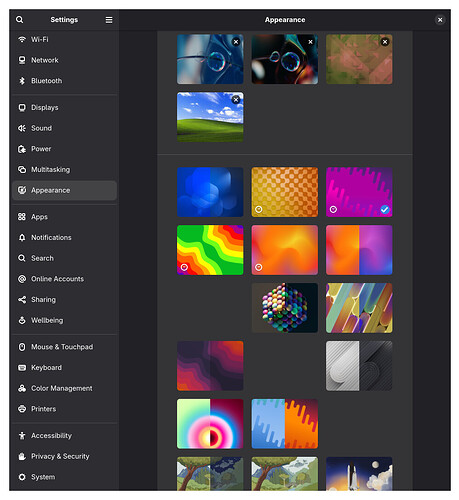Image resolution: width=459 pixels, height=500 pixels.
Task: Select the concentric glowing rings wallpaper
Action: pos(210,424)
